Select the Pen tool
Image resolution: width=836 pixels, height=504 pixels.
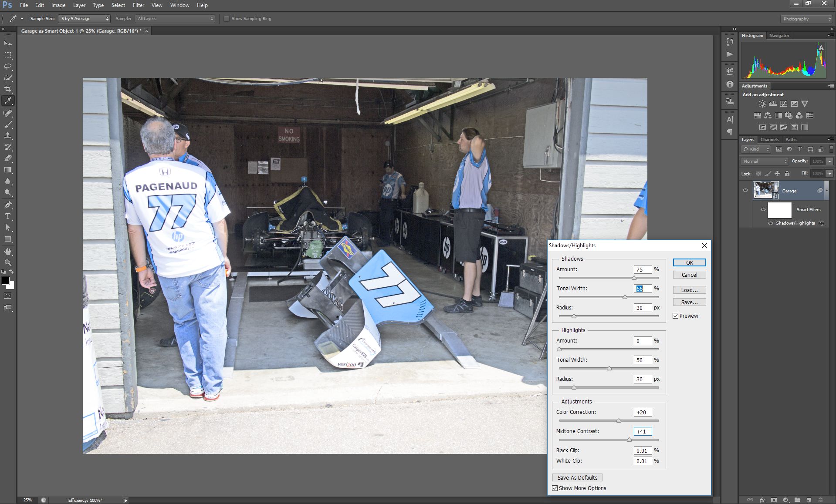pyautogui.click(x=8, y=205)
